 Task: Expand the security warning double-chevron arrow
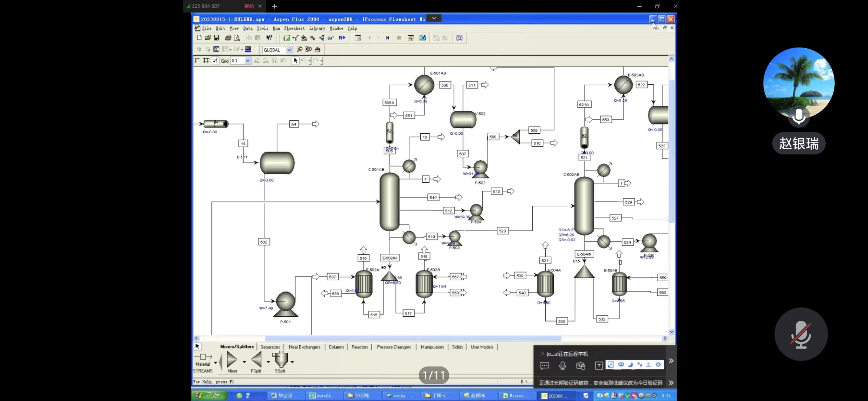pyautogui.click(x=671, y=382)
